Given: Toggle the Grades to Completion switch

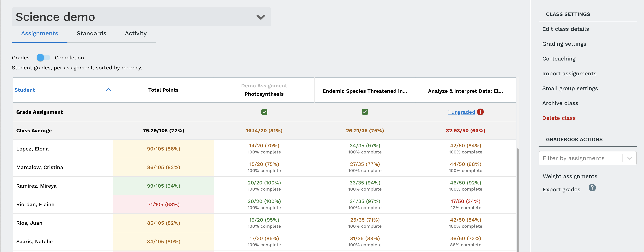Looking at the screenshot, I should point(43,58).
